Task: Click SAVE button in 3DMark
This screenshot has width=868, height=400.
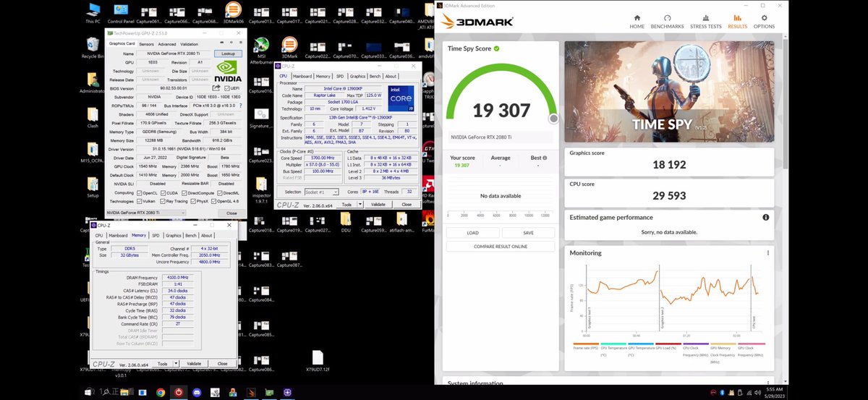Action: click(528, 233)
